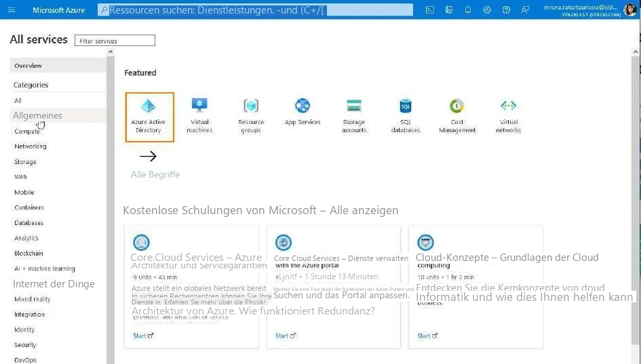Viewport: 641px width, 364px height.
Task: Open Virtual networks service
Action: [x=509, y=116]
